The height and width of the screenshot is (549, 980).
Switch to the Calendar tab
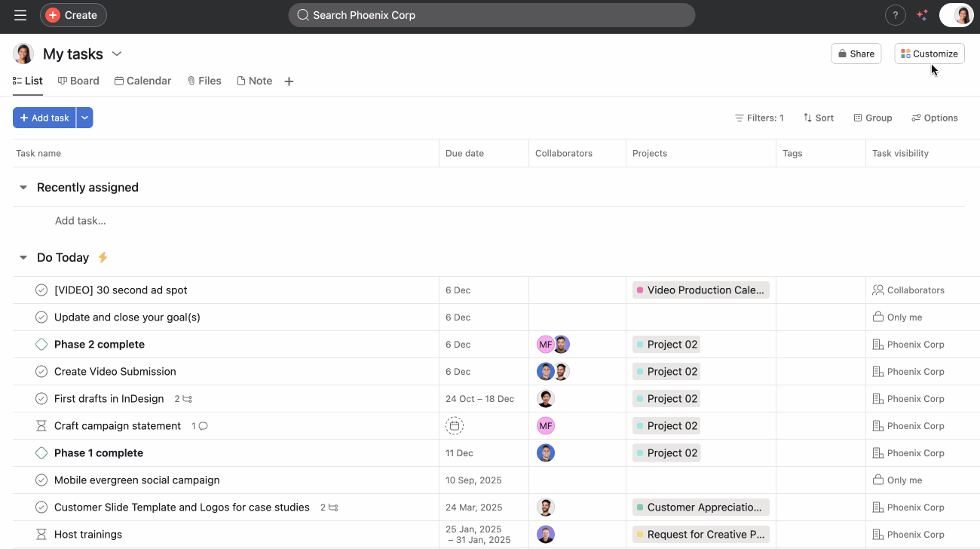coord(142,81)
